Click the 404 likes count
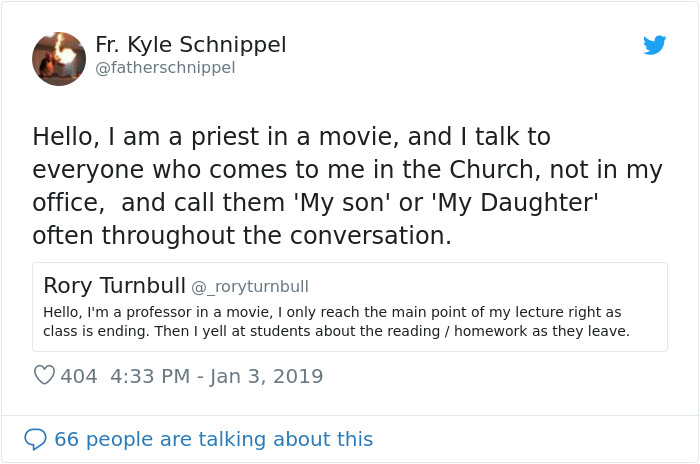The width and height of the screenshot is (700, 464). click(79, 376)
